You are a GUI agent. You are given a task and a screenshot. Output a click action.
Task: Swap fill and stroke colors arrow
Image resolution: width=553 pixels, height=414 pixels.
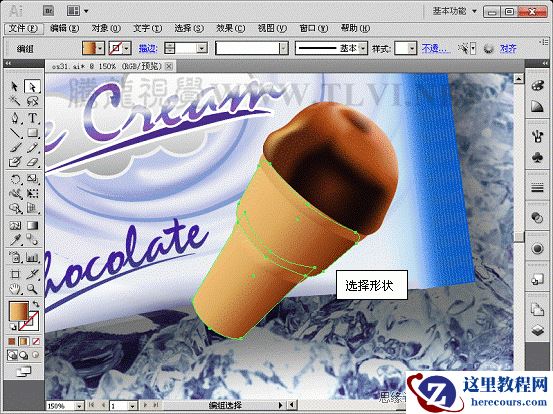coord(36,304)
